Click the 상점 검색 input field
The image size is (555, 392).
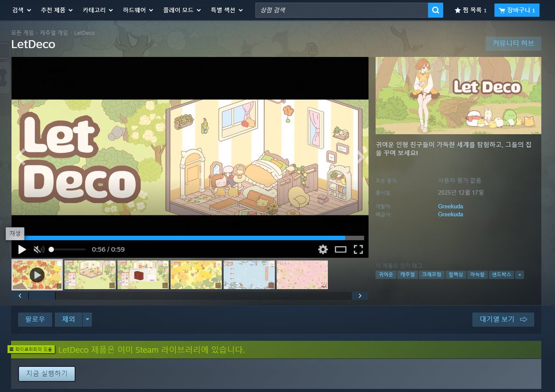341,10
